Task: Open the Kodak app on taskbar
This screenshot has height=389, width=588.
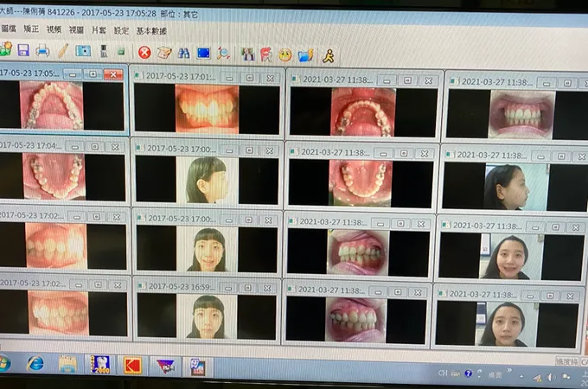Action: (132, 366)
